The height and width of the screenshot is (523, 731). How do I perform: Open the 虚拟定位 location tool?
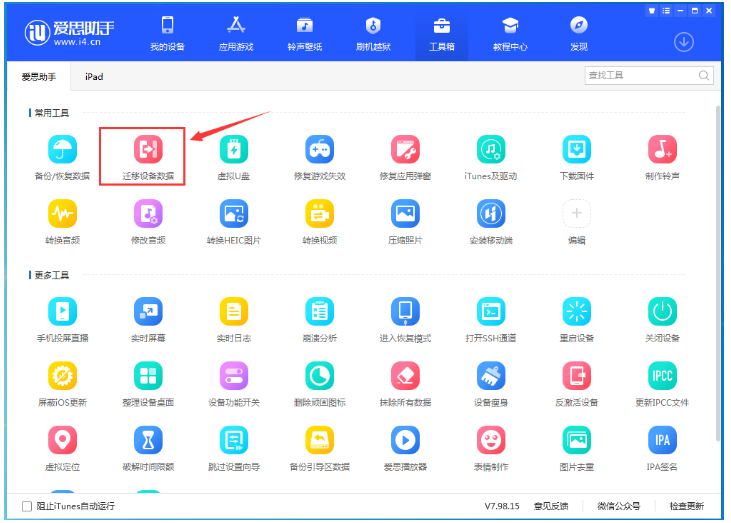(x=62, y=449)
